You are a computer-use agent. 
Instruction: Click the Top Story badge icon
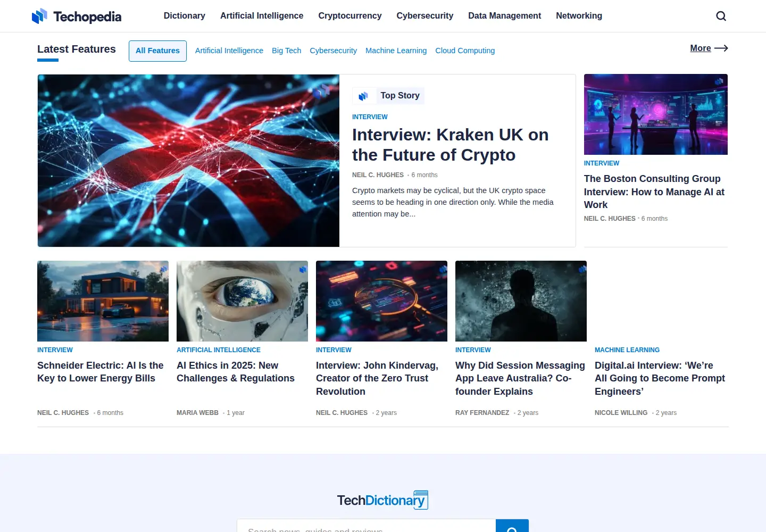(x=363, y=96)
